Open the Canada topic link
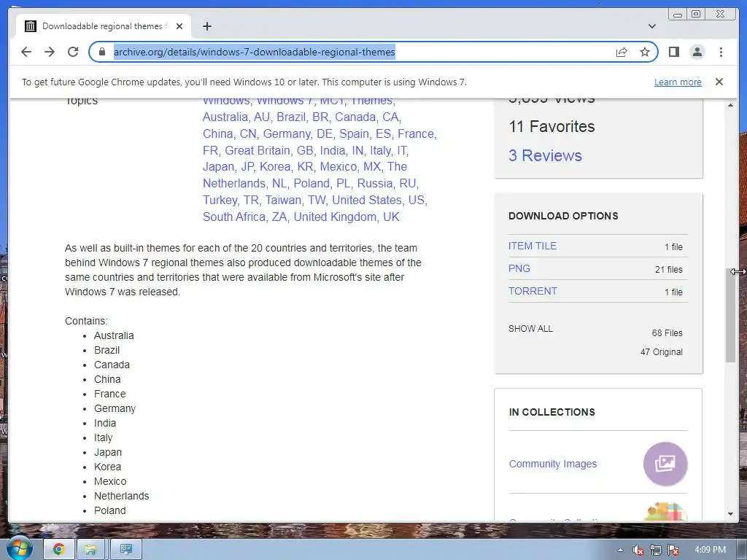Viewport: 747px width, 560px height. (355, 117)
